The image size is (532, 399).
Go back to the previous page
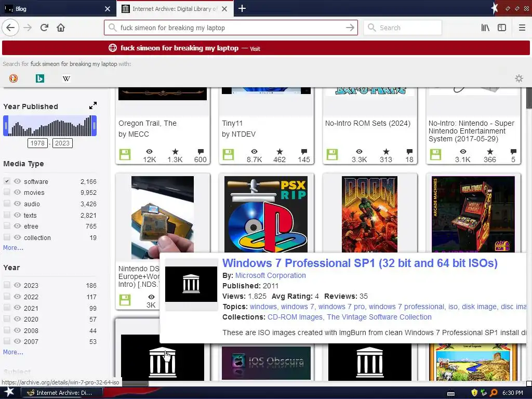coord(10,28)
